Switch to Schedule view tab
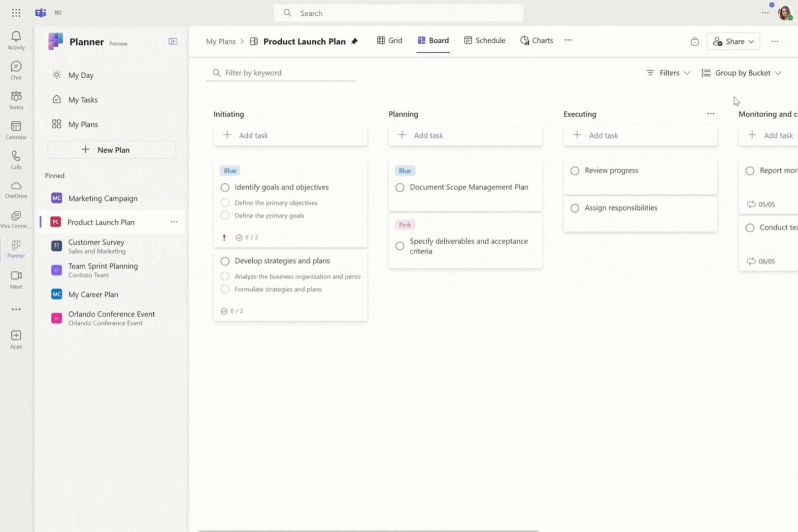Image resolution: width=798 pixels, height=532 pixels. point(485,40)
